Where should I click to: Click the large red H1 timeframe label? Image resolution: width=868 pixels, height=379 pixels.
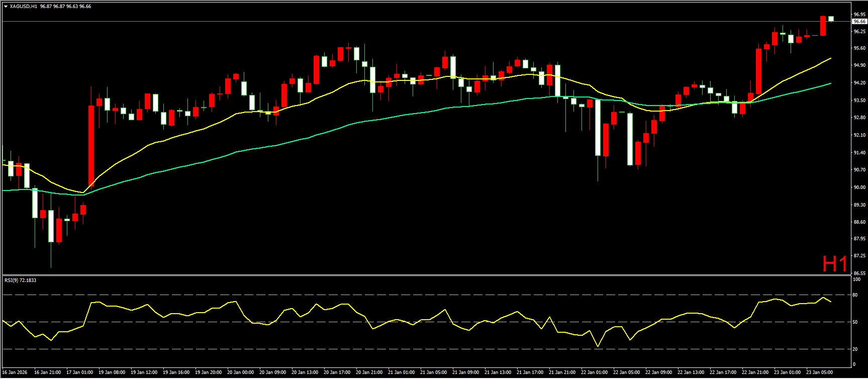(835, 264)
